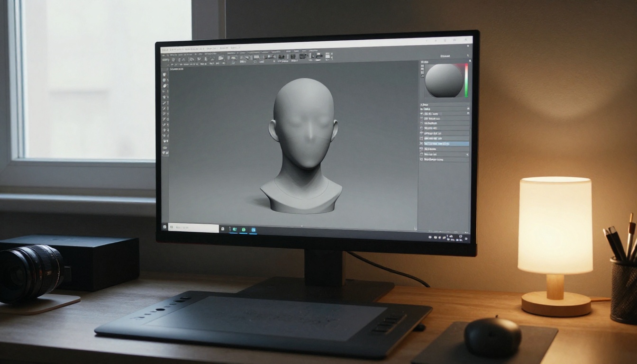Click the Windows Start button
The width and height of the screenshot is (637, 364).
pyautogui.click(x=164, y=227)
